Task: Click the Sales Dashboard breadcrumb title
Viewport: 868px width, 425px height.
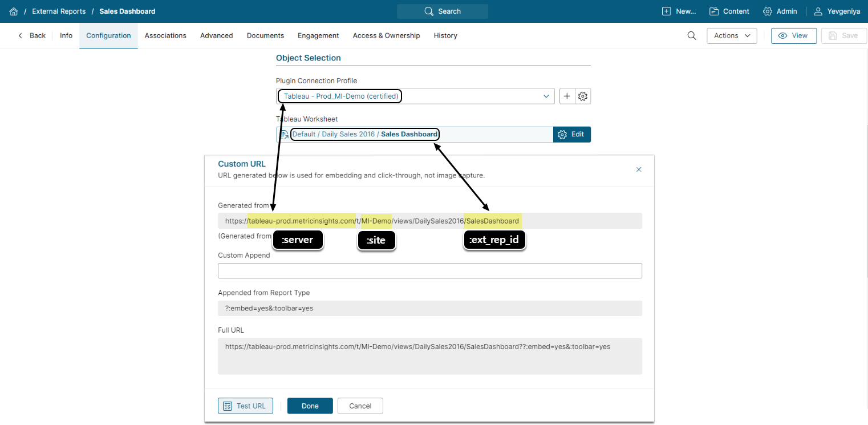Action: pyautogui.click(x=127, y=11)
